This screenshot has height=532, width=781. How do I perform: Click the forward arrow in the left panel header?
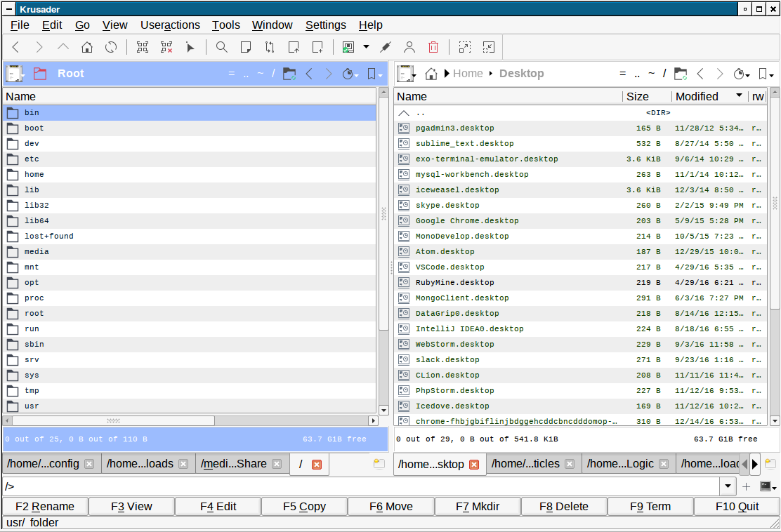pos(328,74)
